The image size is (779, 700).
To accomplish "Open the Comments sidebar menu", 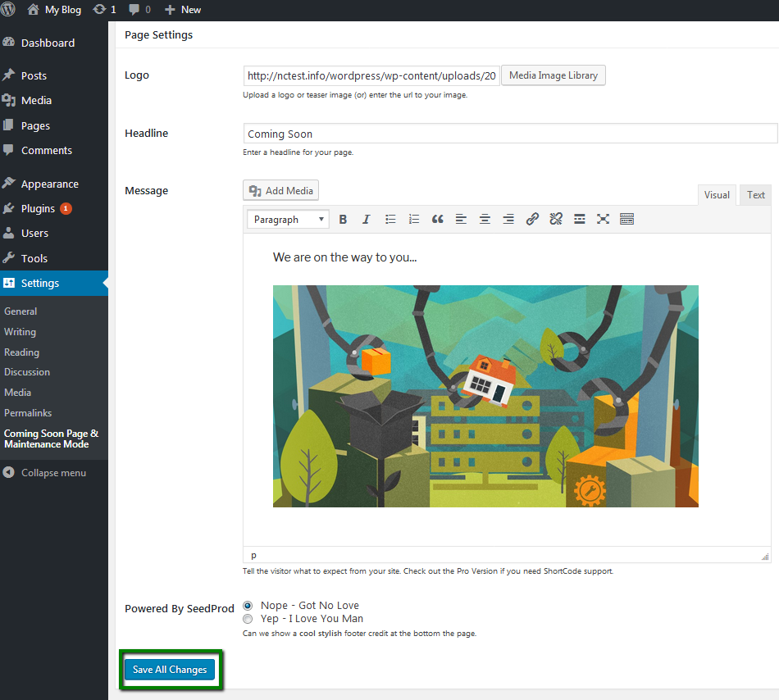I will pos(53,150).
